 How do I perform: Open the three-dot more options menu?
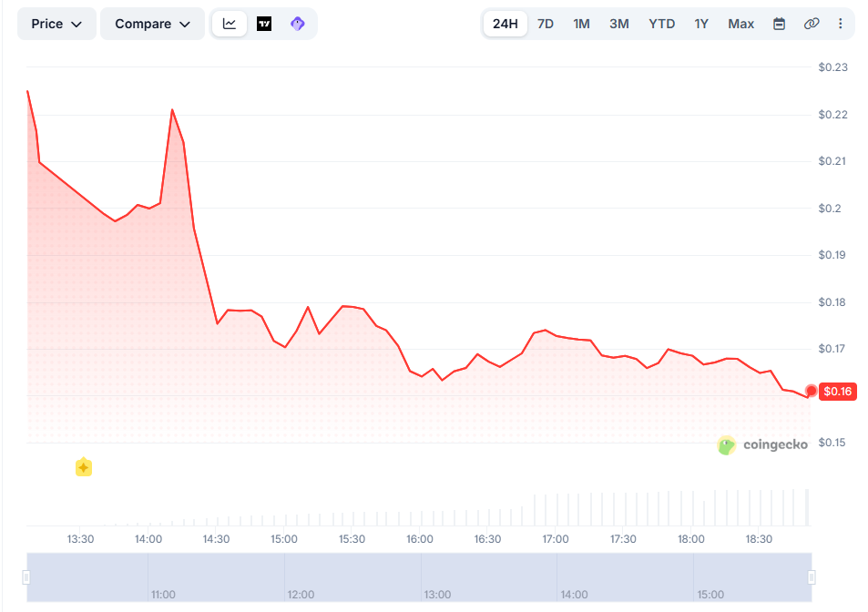click(x=840, y=24)
